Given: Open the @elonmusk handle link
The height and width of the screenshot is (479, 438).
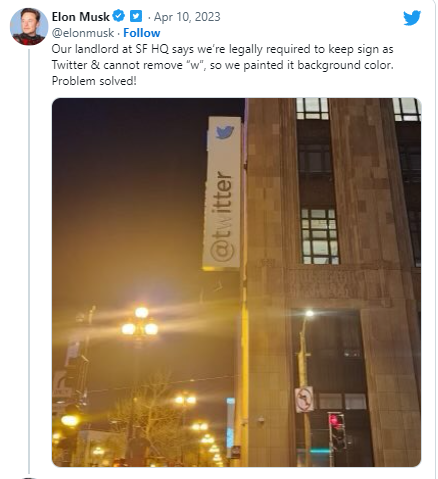Looking at the screenshot, I should tap(83, 33).
